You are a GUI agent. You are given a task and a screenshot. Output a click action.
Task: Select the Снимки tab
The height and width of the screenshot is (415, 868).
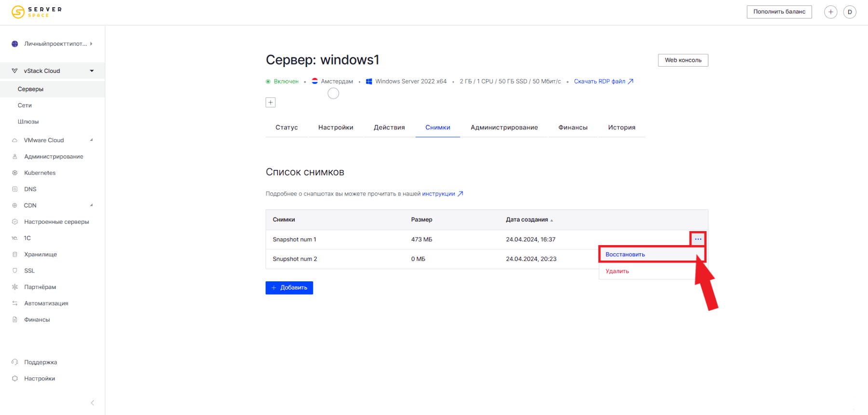pyautogui.click(x=438, y=127)
